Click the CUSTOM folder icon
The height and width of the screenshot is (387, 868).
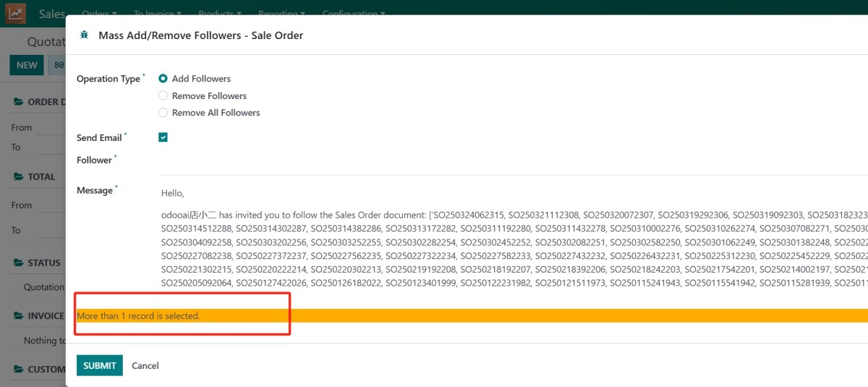point(19,370)
